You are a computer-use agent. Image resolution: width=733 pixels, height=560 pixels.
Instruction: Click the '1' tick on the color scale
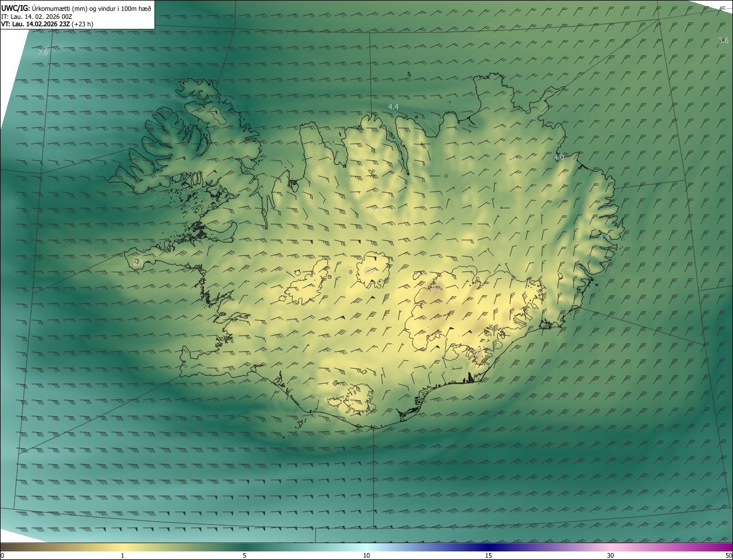[x=123, y=555]
